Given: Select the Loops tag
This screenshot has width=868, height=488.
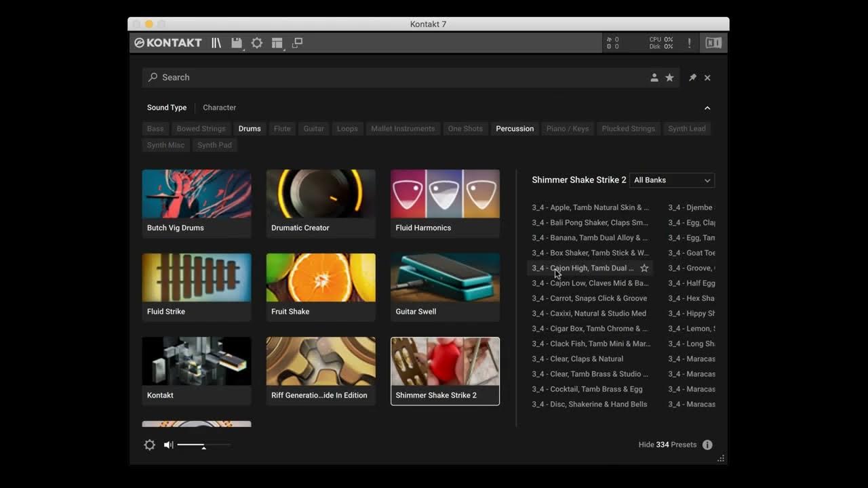Looking at the screenshot, I should point(347,129).
